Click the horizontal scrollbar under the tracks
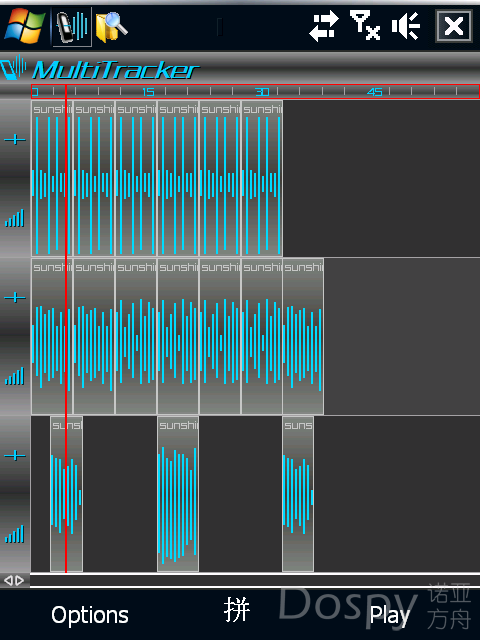 (255, 580)
